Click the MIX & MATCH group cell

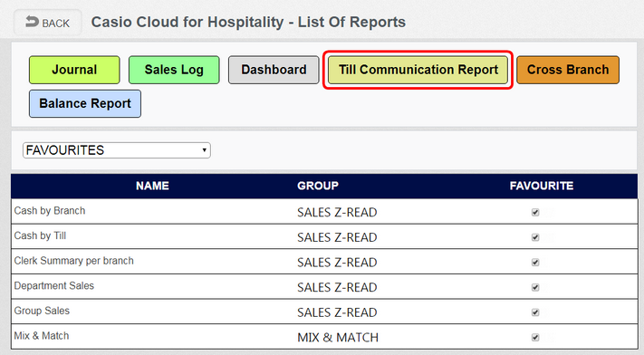click(x=338, y=338)
